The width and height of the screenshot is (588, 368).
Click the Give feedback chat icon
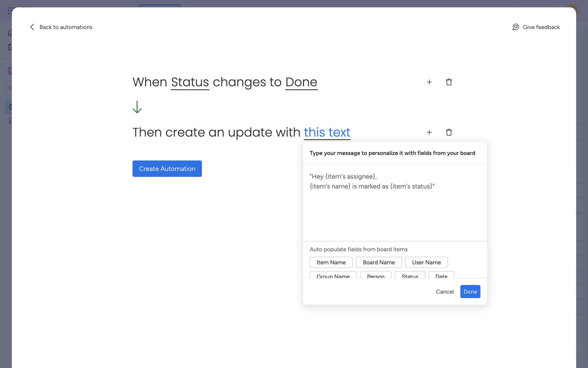(516, 27)
